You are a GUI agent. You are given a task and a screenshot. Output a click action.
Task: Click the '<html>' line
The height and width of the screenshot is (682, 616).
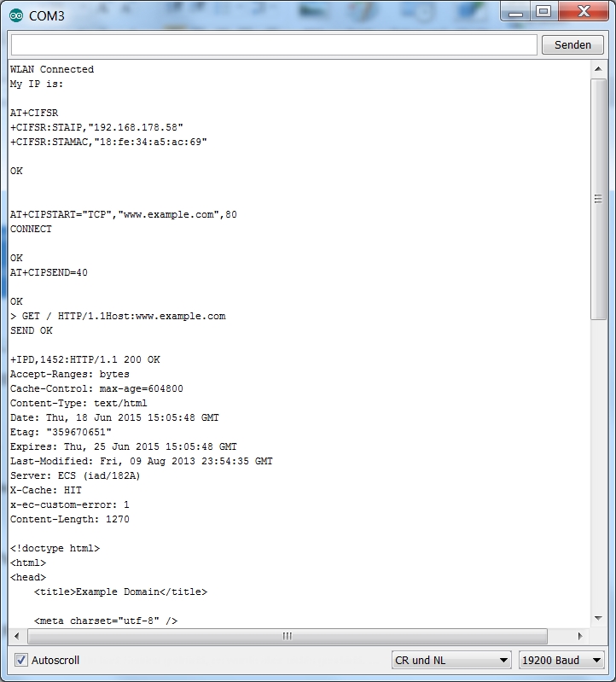[x=28, y=563]
